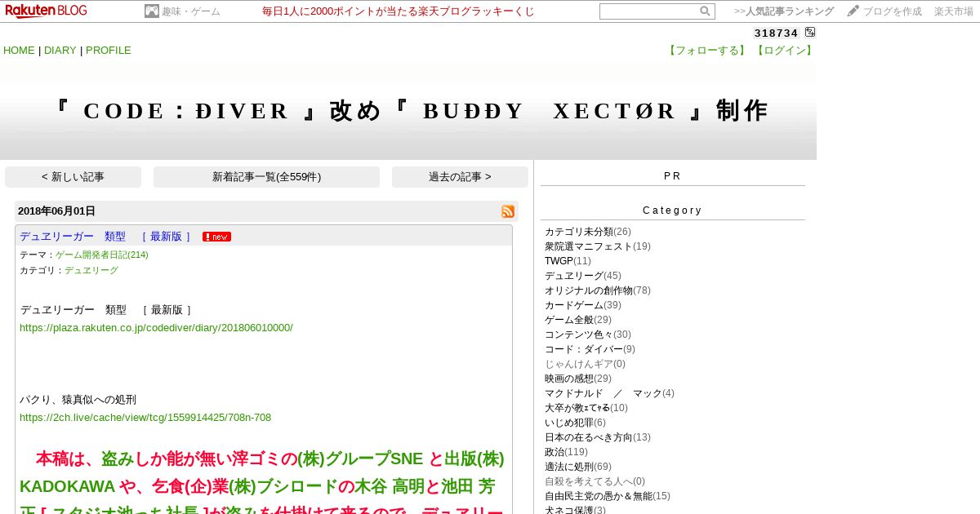980x514 pixels.
Task: Open the 2ch.live cache URL link
Action: 145,418
